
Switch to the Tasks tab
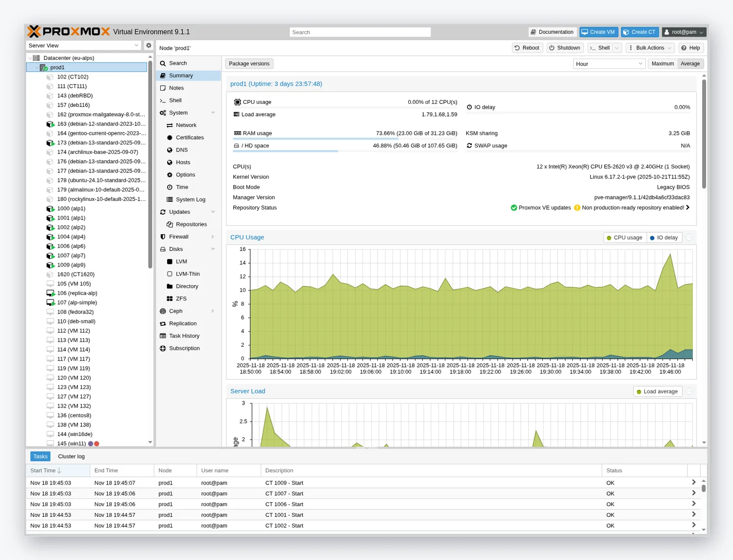pyautogui.click(x=40, y=457)
